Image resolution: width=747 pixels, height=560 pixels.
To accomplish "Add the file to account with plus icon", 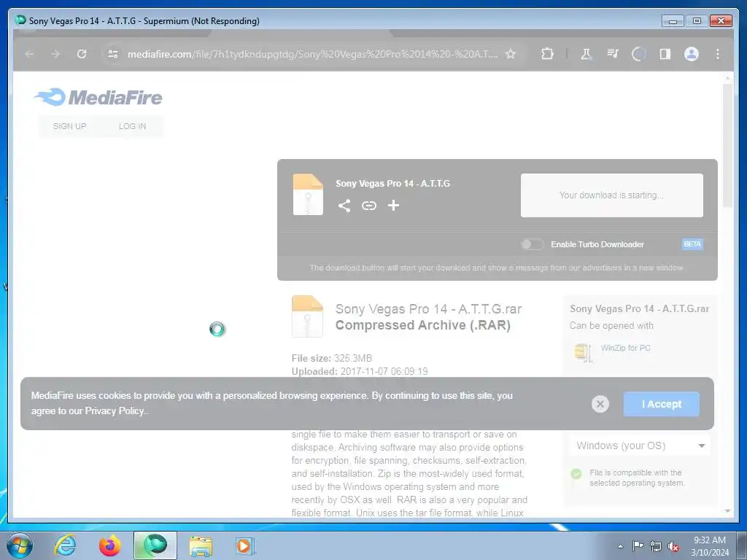I will [393, 205].
